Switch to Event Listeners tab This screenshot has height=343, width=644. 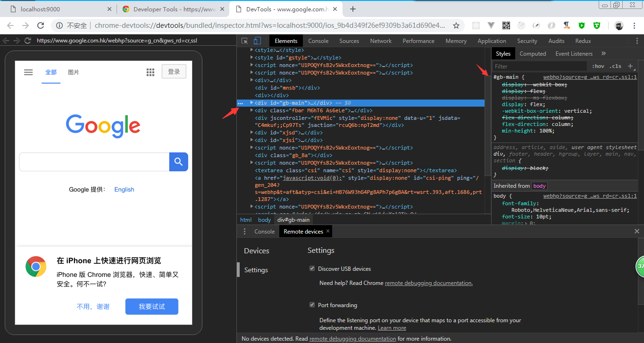point(574,54)
